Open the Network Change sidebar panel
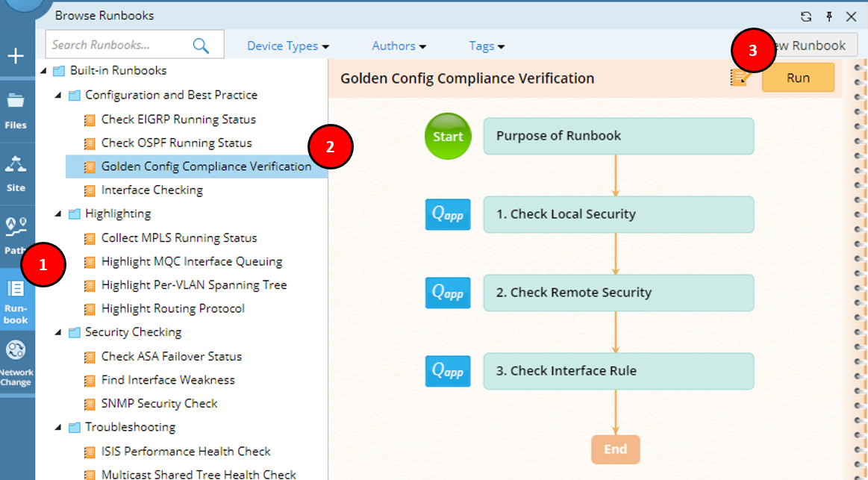 (16, 363)
